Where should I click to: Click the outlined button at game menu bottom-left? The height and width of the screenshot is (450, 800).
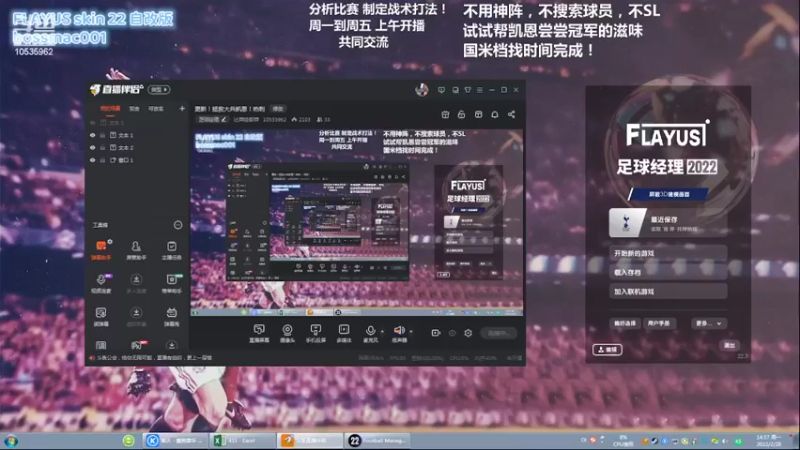pyautogui.click(x=607, y=349)
